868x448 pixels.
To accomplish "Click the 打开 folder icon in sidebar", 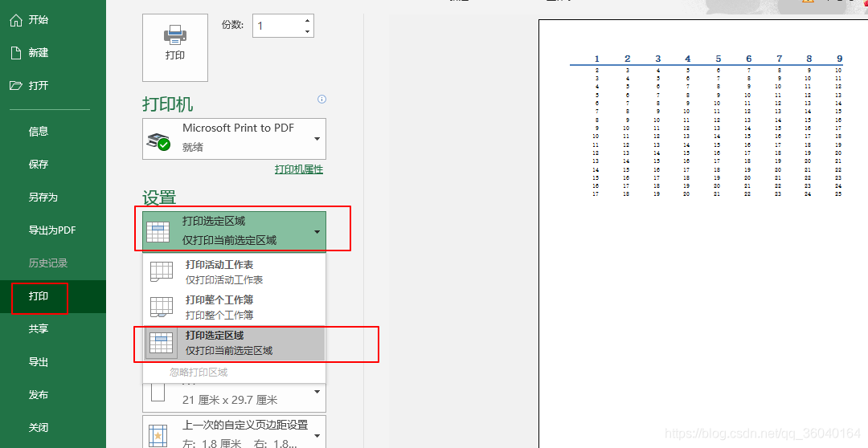I will tap(16, 85).
